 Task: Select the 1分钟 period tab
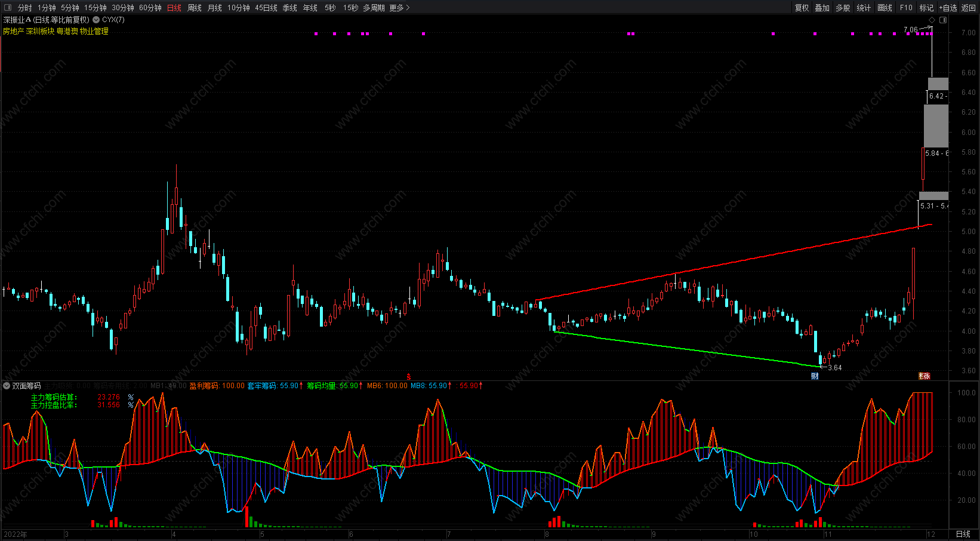[x=47, y=8]
